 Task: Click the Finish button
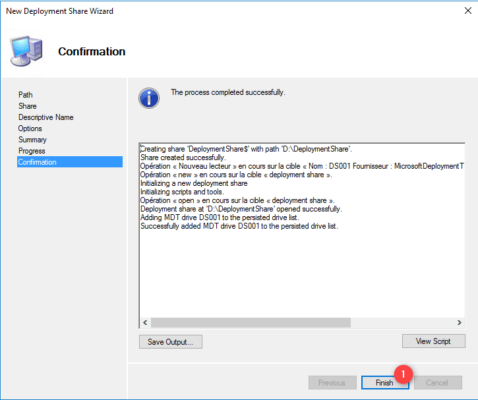tap(385, 382)
